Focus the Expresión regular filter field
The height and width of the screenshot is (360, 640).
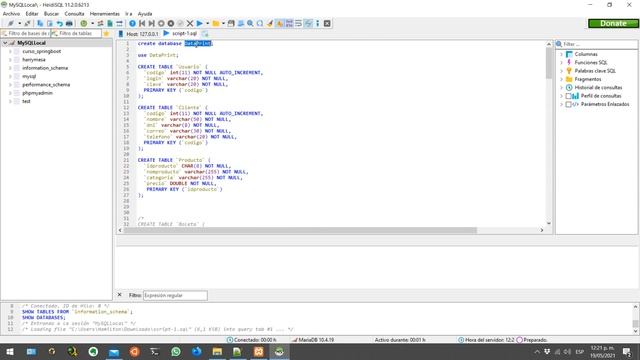[175, 295]
